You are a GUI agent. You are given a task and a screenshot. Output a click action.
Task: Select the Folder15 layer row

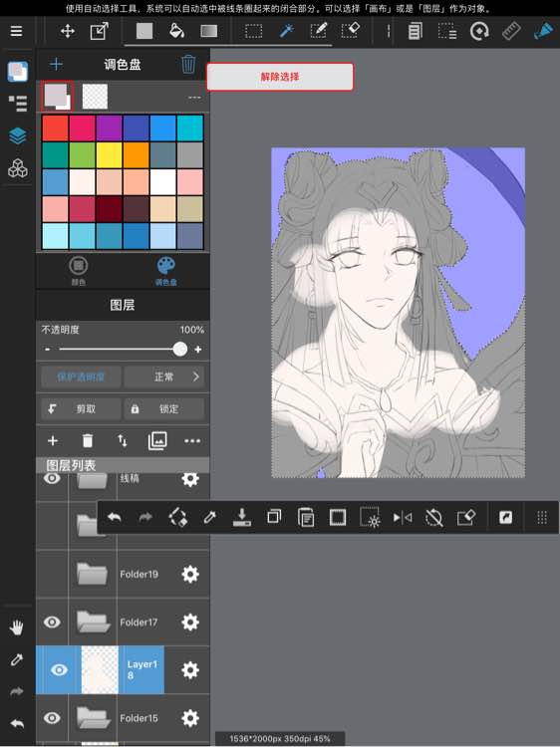click(x=123, y=718)
